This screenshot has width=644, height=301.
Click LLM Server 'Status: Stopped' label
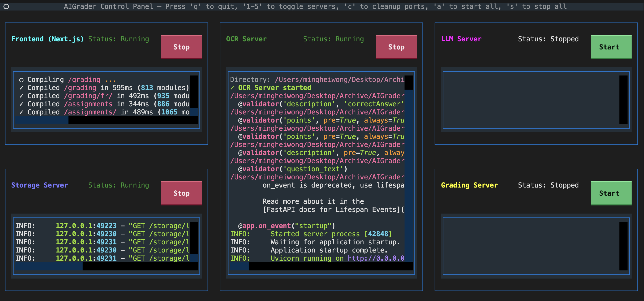click(548, 39)
